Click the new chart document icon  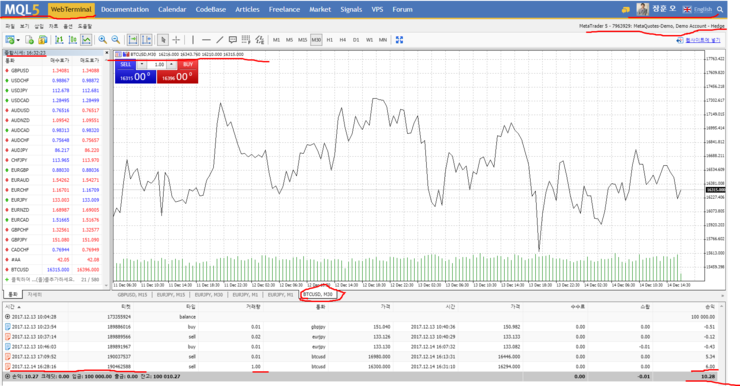pyautogui.click(x=29, y=40)
